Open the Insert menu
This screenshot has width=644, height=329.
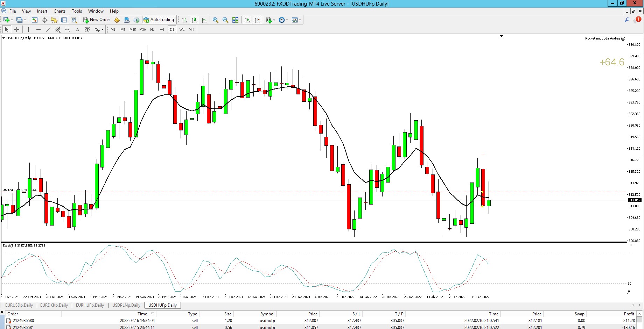coord(42,11)
